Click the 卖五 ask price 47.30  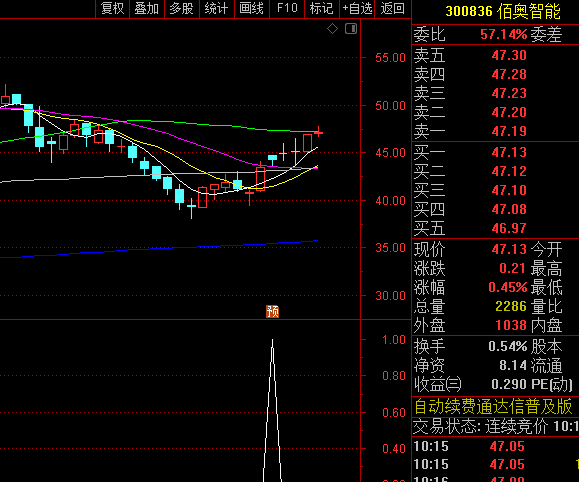[x=509, y=55]
